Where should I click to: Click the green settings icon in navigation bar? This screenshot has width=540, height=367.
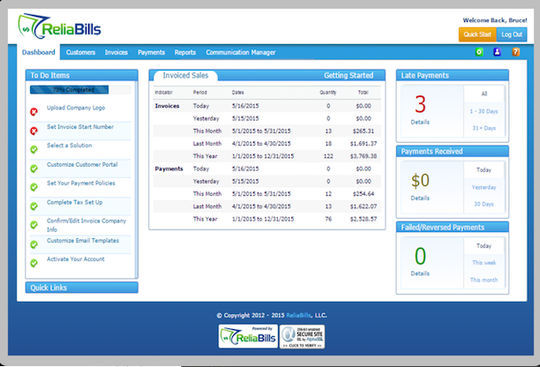pos(479,52)
